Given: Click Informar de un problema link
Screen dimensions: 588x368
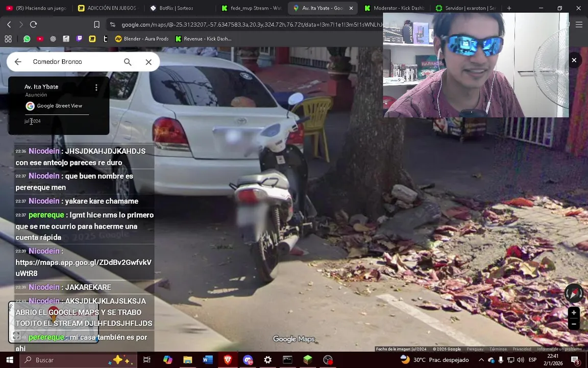Looking at the screenshot, I should click(559, 349).
